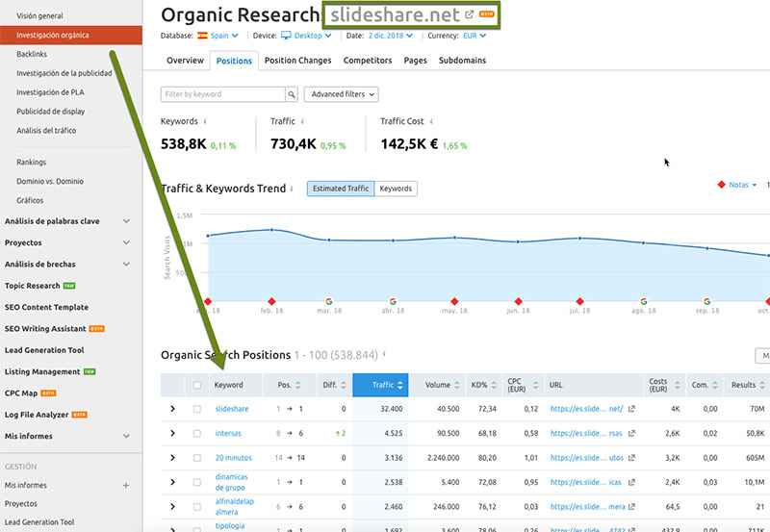Image resolution: width=770 pixels, height=532 pixels.
Task: Check the alfinaldelapalmera row checkbox
Action: tap(197, 506)
